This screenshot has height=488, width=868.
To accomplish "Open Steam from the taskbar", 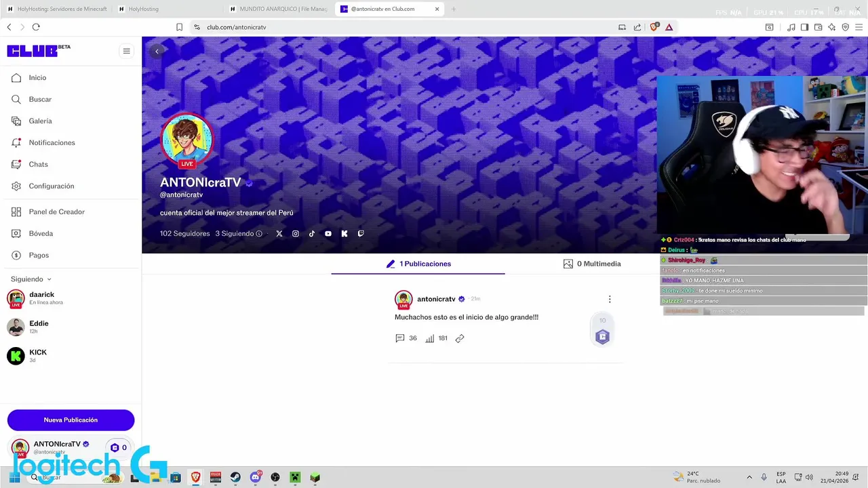I will coord(235,477).
